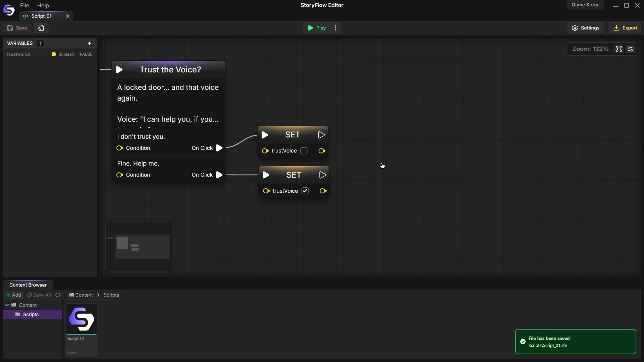Viewport: 644px width, 362px height.
Task: Uncheck the trustVoice box in bottom SET node
Action: [x=305, y=191]
